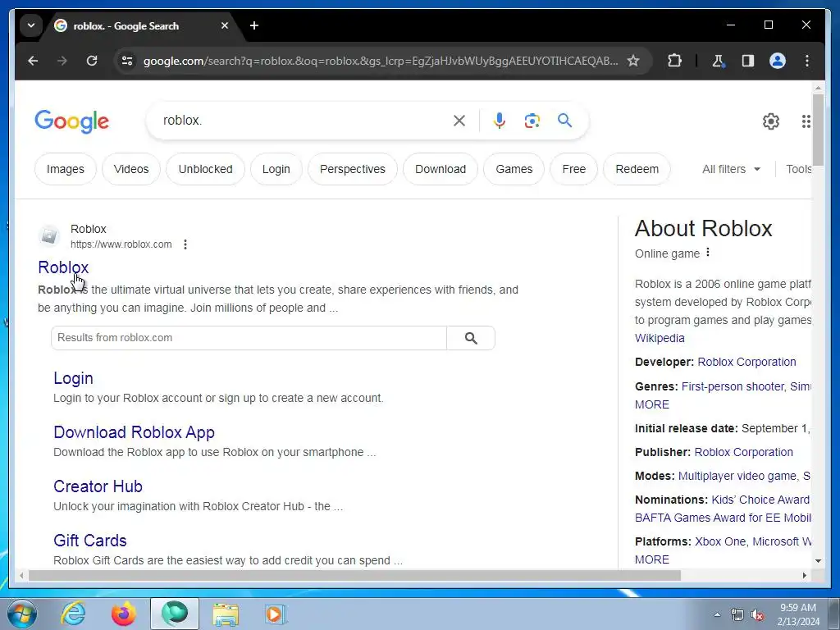Open the Chrome profile avatar
The image size is (840, 630).
[x=778, y=61]
